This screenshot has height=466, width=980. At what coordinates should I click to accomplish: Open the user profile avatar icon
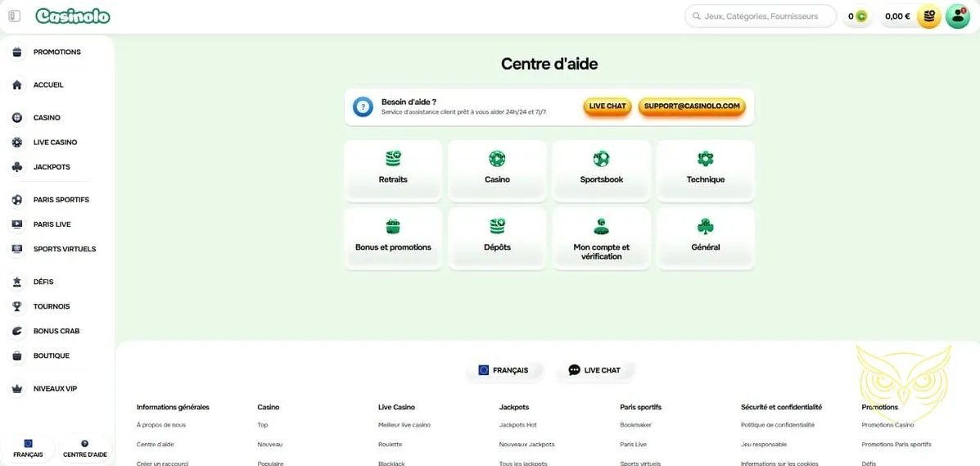click(957, 16)
